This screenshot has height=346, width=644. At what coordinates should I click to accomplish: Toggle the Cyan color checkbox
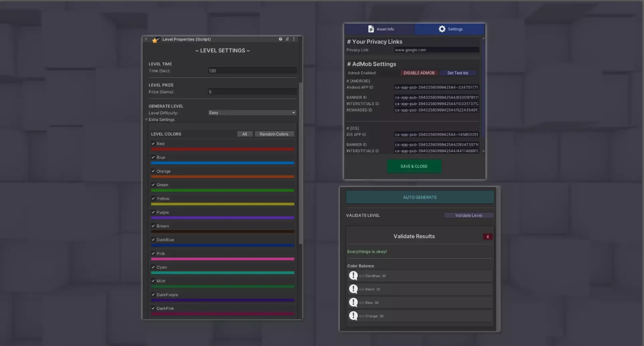pos(153,267)
